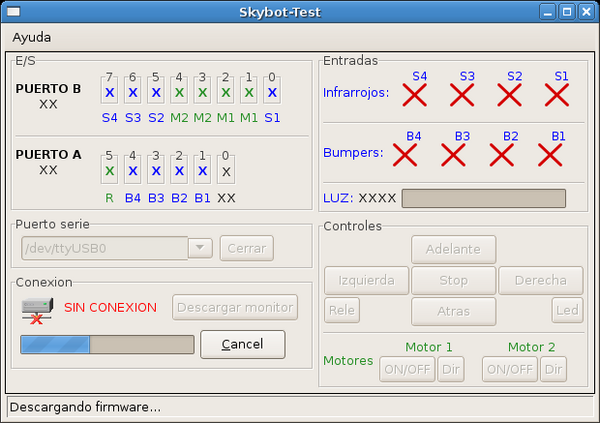Click the Stop control button
The image size is (600, 423).
point(453,280)
